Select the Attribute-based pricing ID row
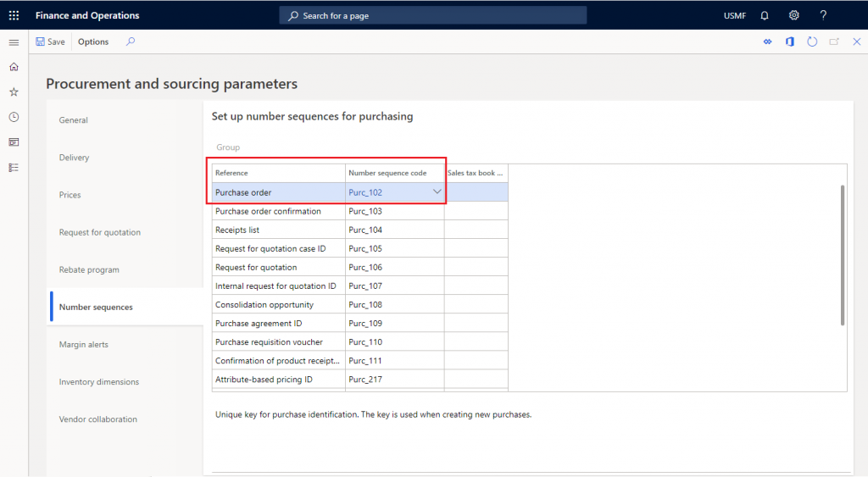The height and width of the screenshot is (477, 868). (x=359, y=380)
